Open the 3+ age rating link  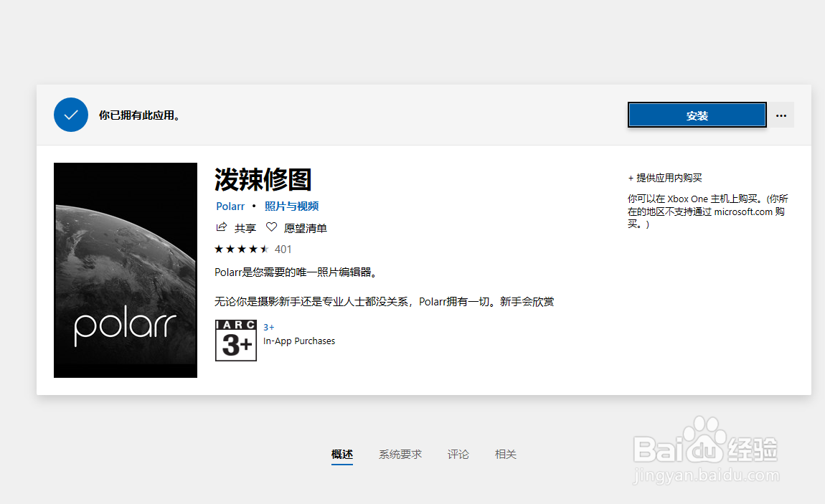tap(268, 327)
